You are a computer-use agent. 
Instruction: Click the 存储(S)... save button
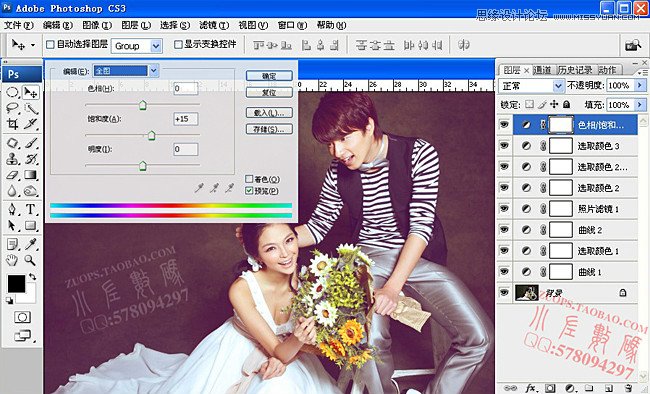point(269,129)
